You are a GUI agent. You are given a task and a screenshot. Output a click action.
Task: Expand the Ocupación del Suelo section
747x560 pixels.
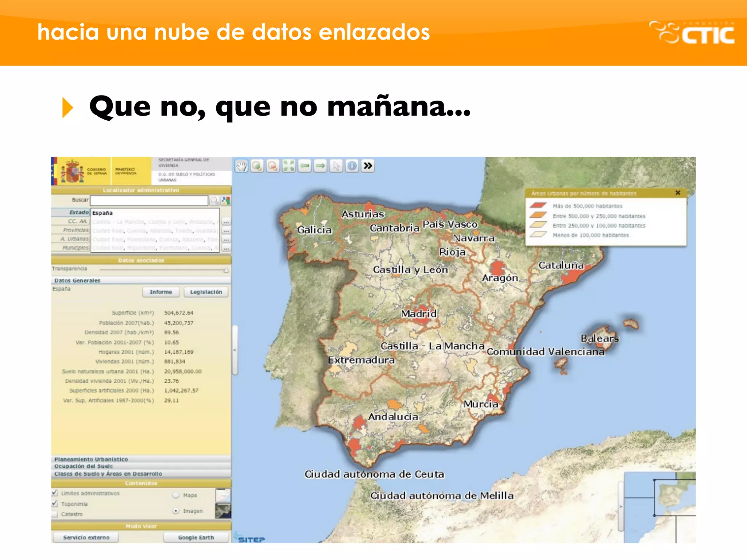(141, 466)
